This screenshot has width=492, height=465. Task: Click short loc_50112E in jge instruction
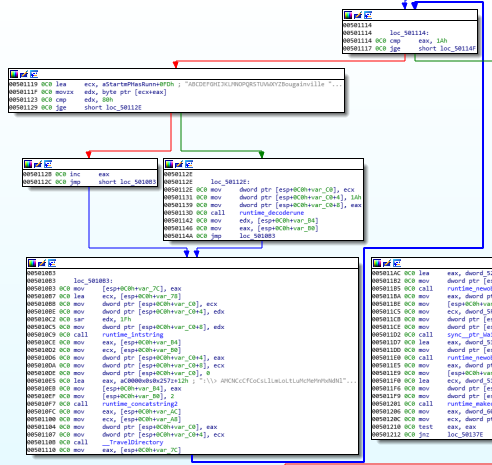click(113, 107)
